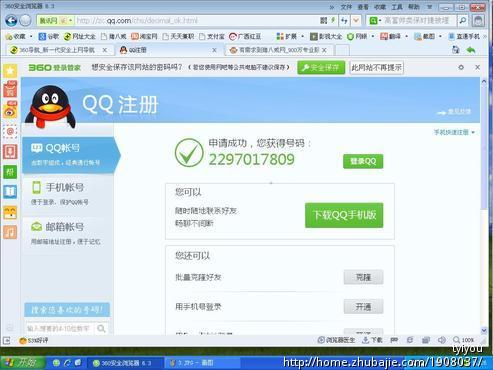Open a new tab with the blank tab button

point(342,50)
